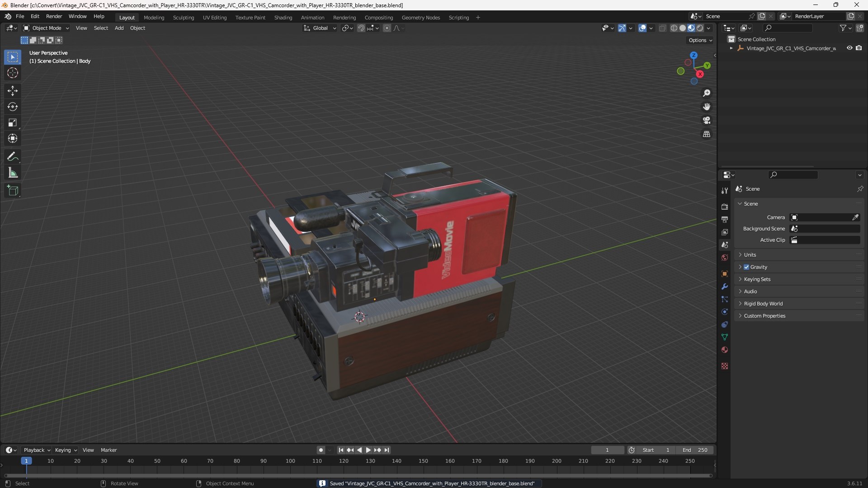Open the Add menu in viewport header

point(119,28)
